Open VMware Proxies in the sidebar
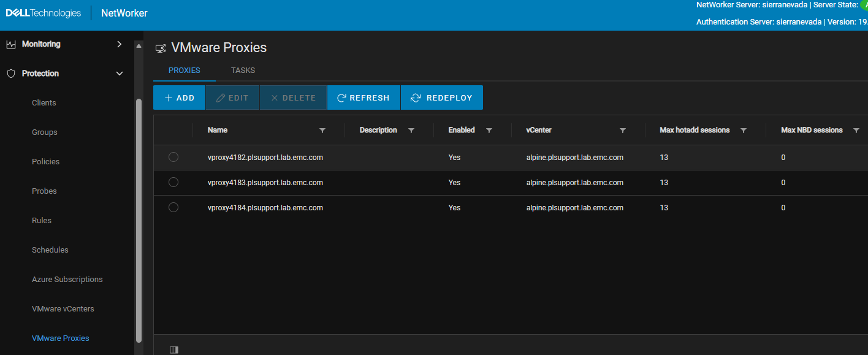The height and width of the screenshot is (355, 868). pyautogui.click(x=61, y=338)
